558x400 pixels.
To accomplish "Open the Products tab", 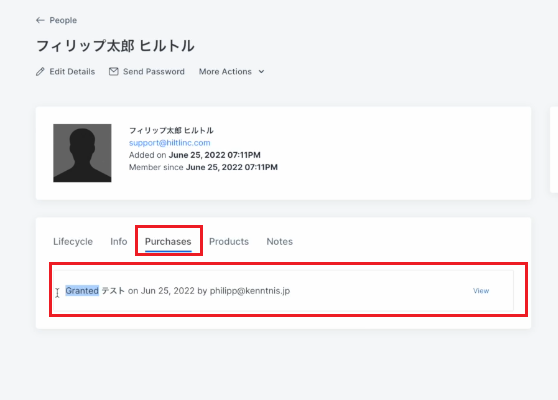I will pos(229,242).
